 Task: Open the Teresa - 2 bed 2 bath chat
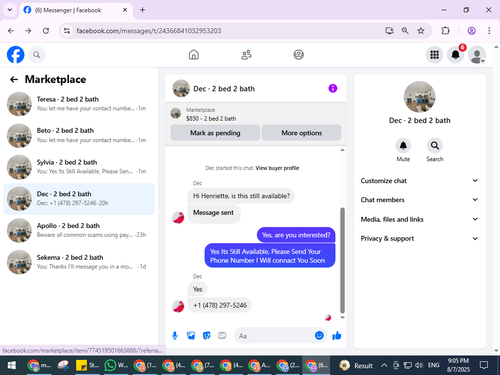click(x=79, y=104)
